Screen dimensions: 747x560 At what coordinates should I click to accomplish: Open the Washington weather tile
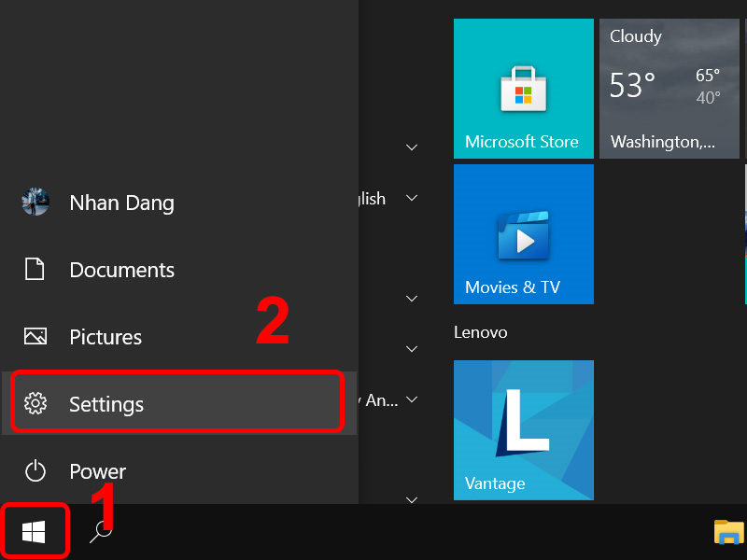coord(669,88)
